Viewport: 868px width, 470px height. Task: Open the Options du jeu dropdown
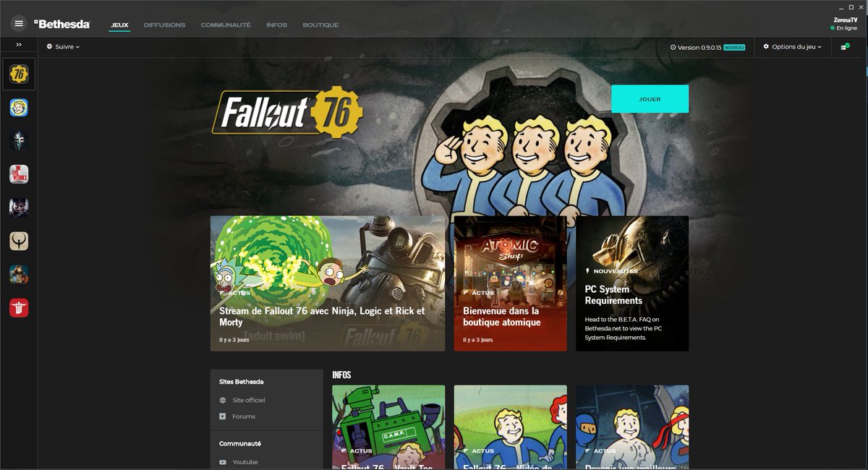tap(792, 47)
